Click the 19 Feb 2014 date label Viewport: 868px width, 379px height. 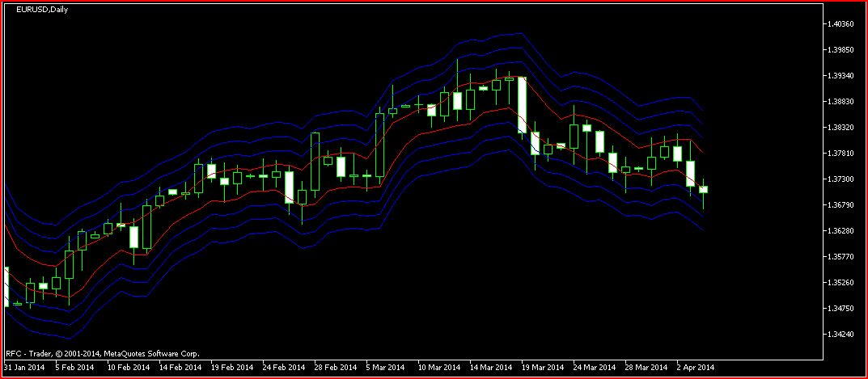pos(232,368)
